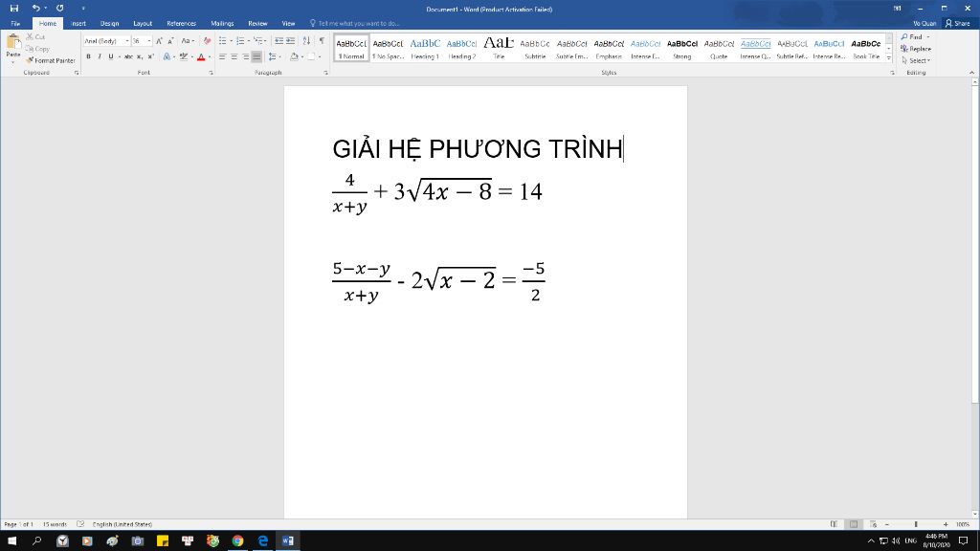This screenshot has height=551, width=980.
Task: Collapse the ribbon with the chevron
Action: click(972, 73)
